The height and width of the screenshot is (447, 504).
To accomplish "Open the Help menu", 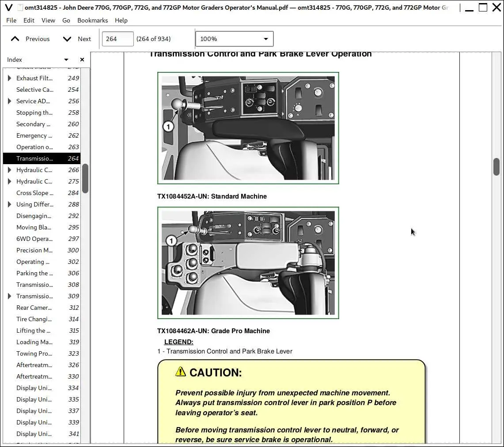I will (121, 20).
